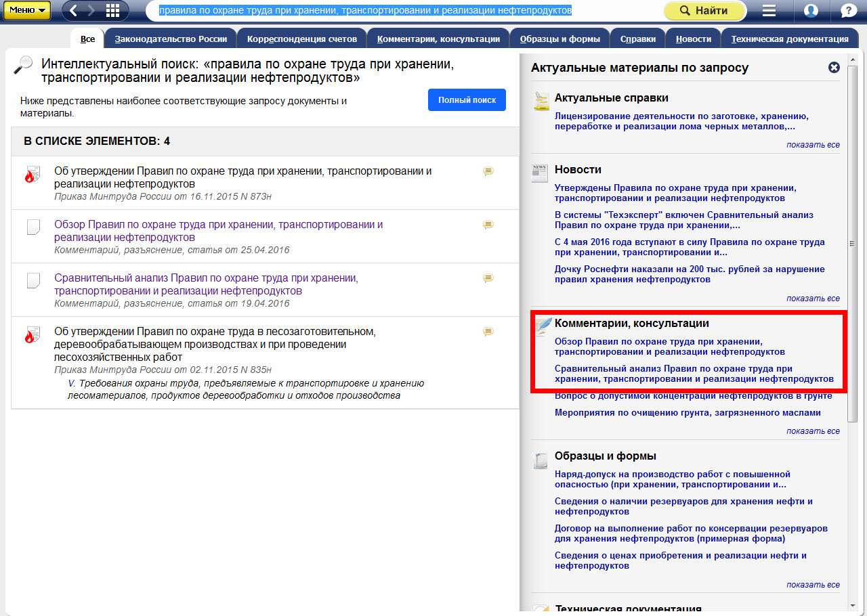Switch to Законодательство России tab
Viewport: 867px width, 616px height.
click(x=170, y=39)
